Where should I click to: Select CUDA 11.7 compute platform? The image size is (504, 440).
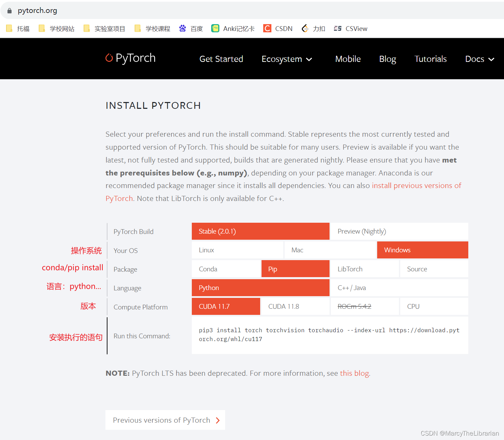click(226, 306)
